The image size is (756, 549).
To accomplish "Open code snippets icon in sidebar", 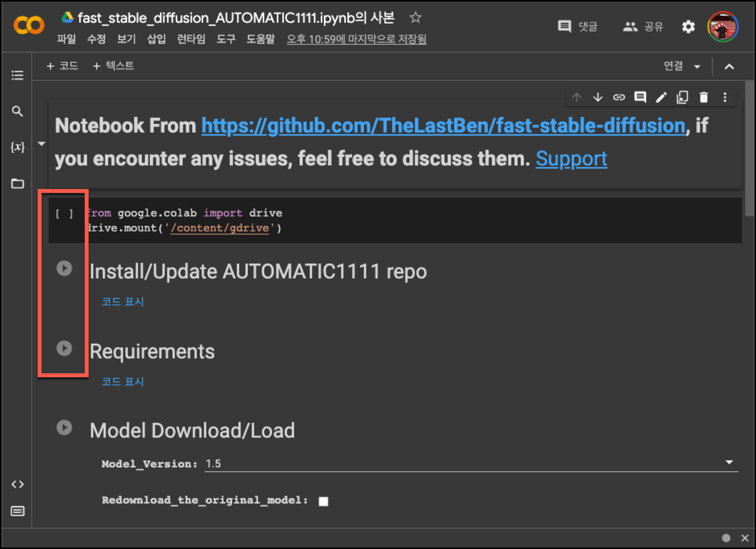I will [17, 484].
